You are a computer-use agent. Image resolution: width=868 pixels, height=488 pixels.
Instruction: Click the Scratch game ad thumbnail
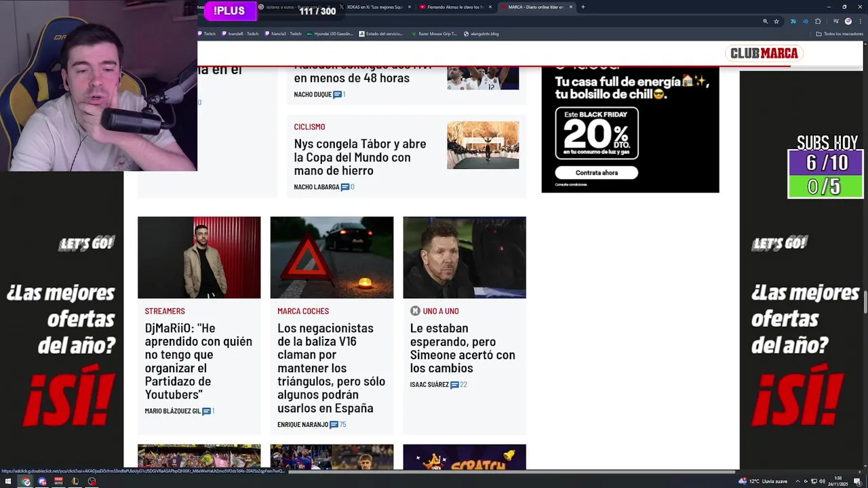(x=465, y=457)
